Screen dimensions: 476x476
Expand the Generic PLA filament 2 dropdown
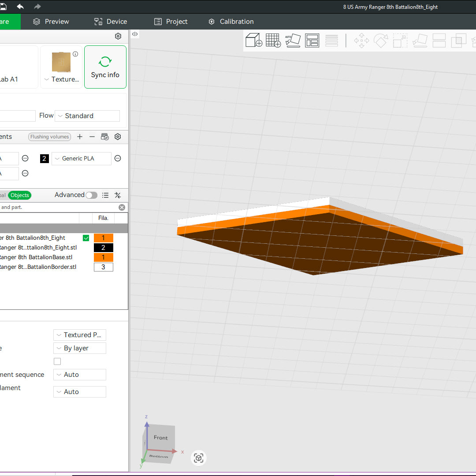click(82, 159)
